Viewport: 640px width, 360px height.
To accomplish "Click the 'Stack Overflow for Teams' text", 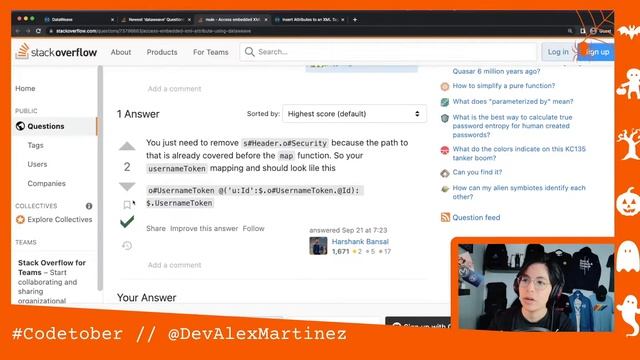I will point(52,267).
